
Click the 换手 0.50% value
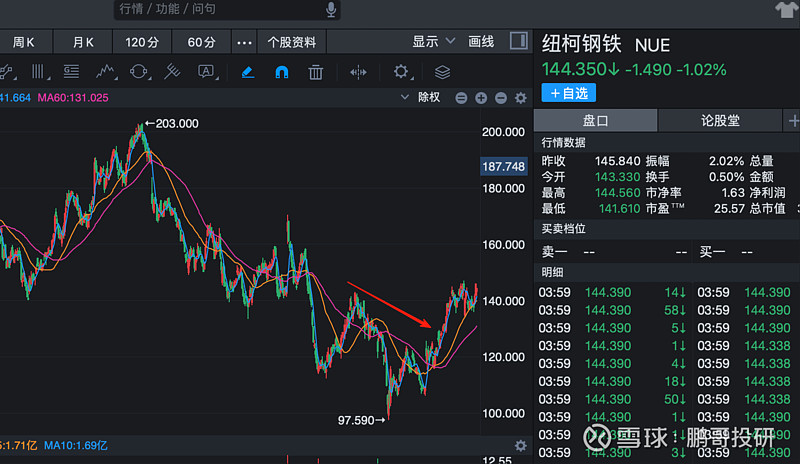727,177
